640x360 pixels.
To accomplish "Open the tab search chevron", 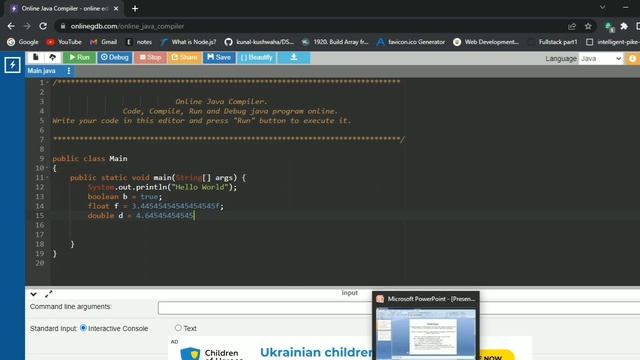I will pos(602,7).
